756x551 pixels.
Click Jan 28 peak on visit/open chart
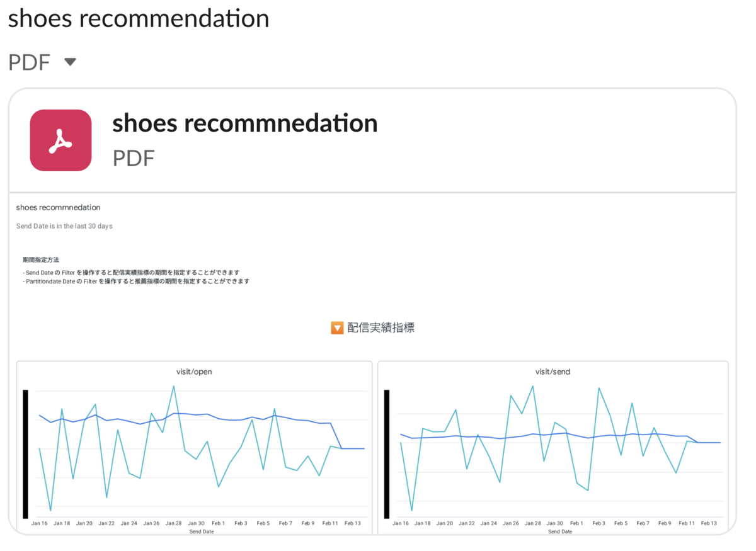click(x=174, y=386)
